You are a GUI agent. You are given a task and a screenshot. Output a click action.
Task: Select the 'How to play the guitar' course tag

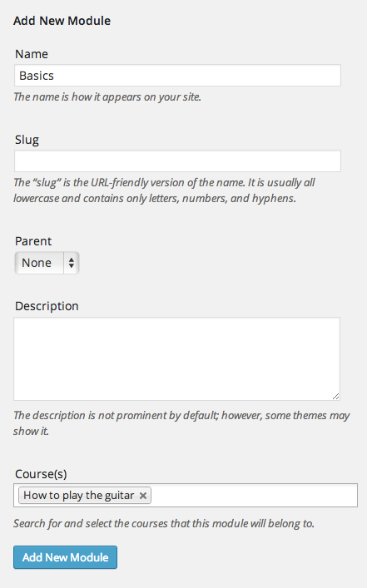coord(78,496)
